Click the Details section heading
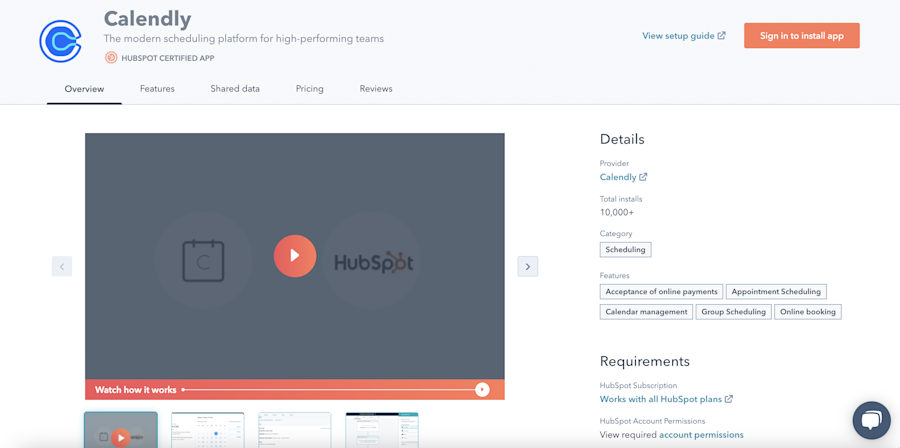 [622, 139]
